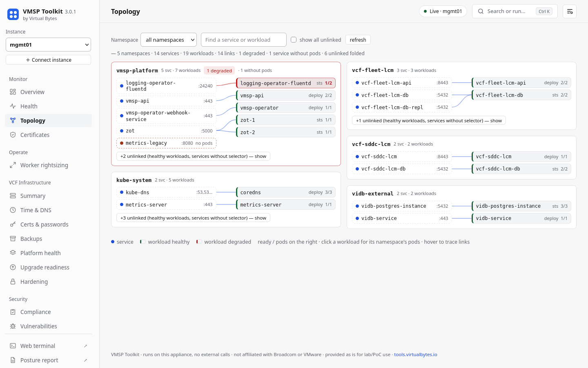The image size is (588, 368).
Task: Click the Upgrade readiness arrow icon
Action: pyautogui.click(x=13, y=267)
